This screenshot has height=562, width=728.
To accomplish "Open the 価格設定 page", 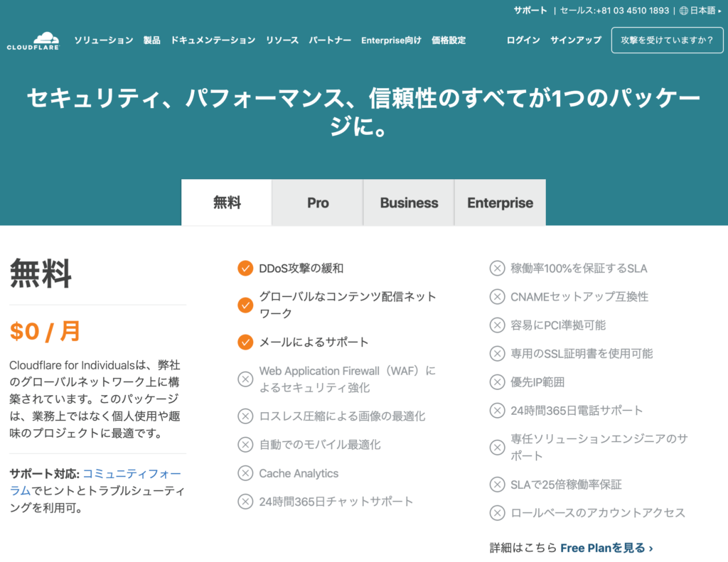I will point(449,40).
